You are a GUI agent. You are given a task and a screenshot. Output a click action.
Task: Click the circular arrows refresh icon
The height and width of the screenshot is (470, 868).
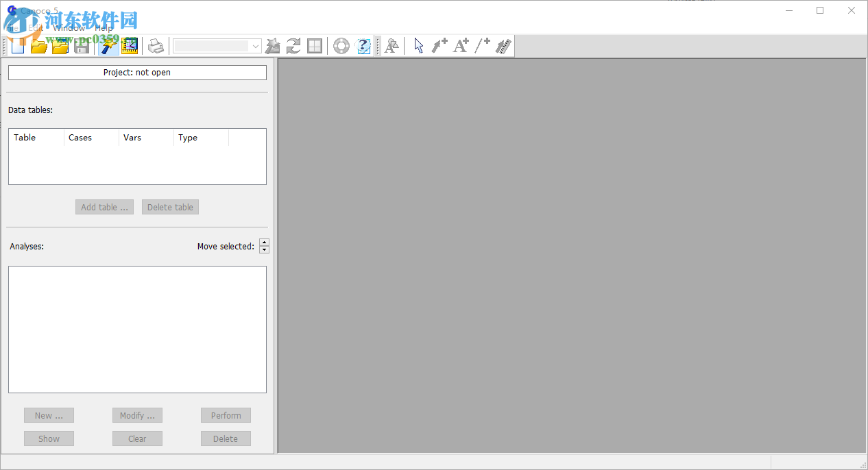point(293,46)
